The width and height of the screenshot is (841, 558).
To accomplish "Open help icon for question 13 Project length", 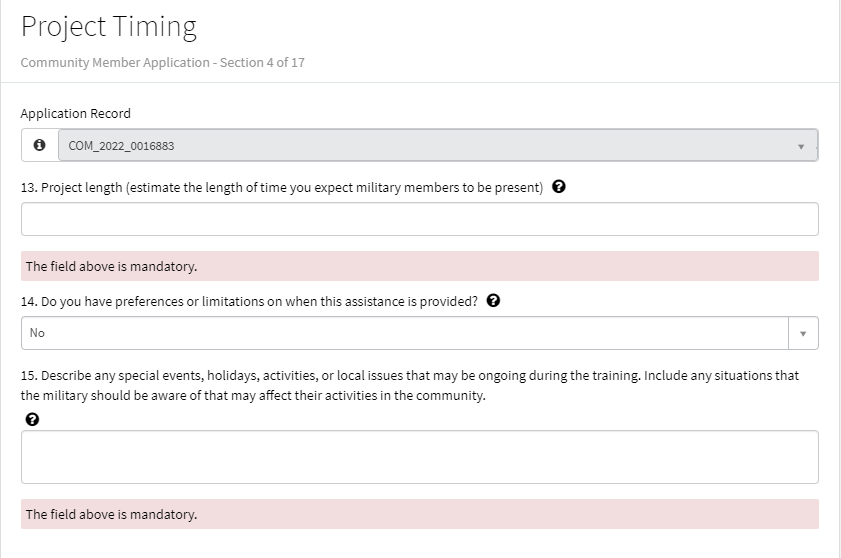I will pyautogui.click(x=559, y=187).
